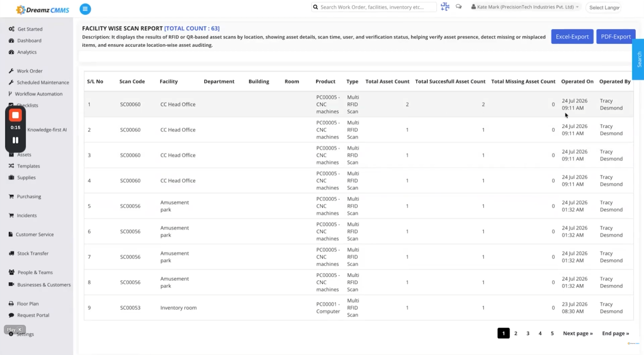Pause the screen recording
This screenshot has height=355, width=644.
point(15,140)
